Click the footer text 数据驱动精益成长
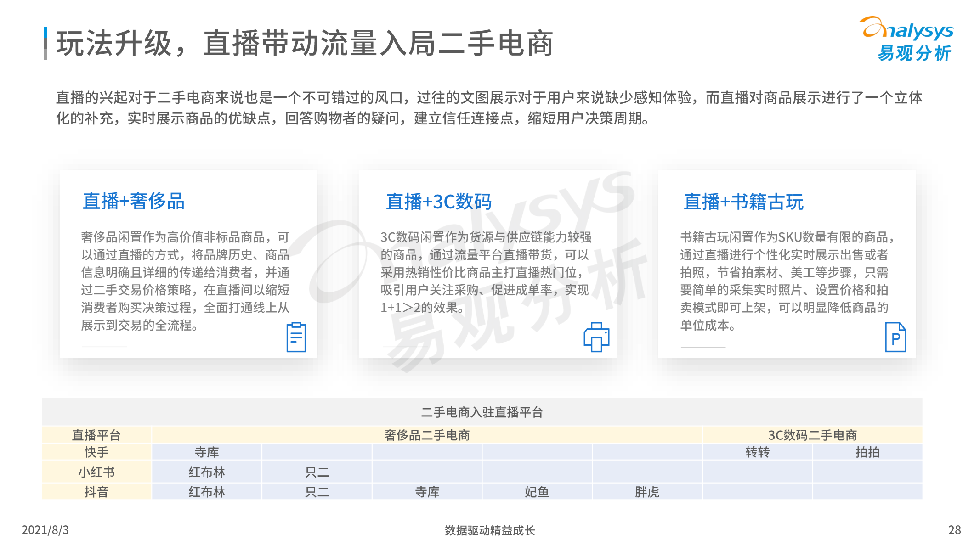Screen dimensions: 980x551 pyautogui.click(x=490, y=530)
